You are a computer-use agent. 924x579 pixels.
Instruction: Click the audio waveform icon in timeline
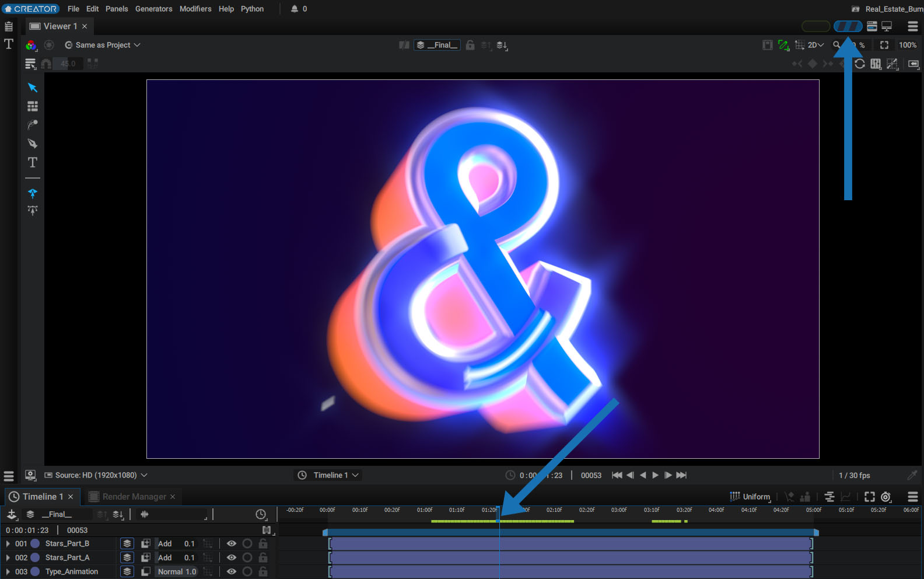[x=145, y=514]
